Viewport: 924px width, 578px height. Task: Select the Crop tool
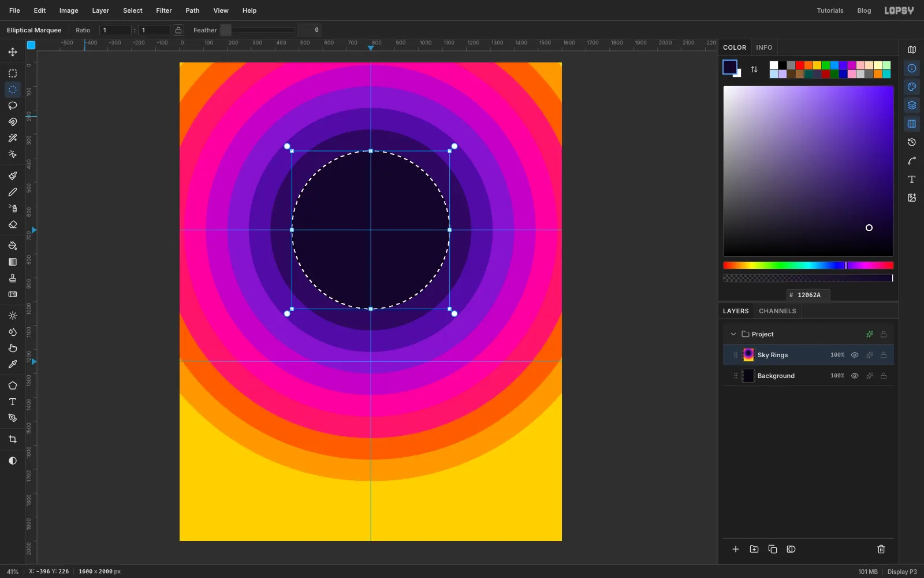tap(13, 439)
